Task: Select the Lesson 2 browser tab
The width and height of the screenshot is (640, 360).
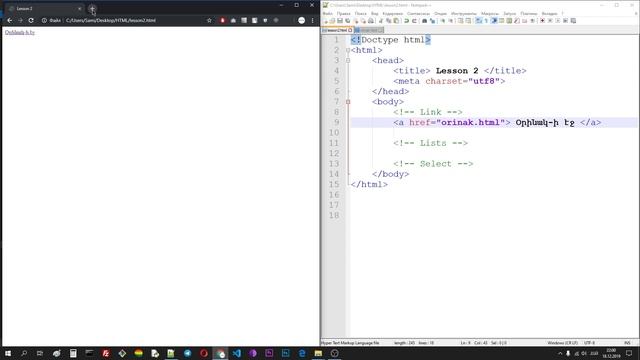Action: click(x=43, y=9)
